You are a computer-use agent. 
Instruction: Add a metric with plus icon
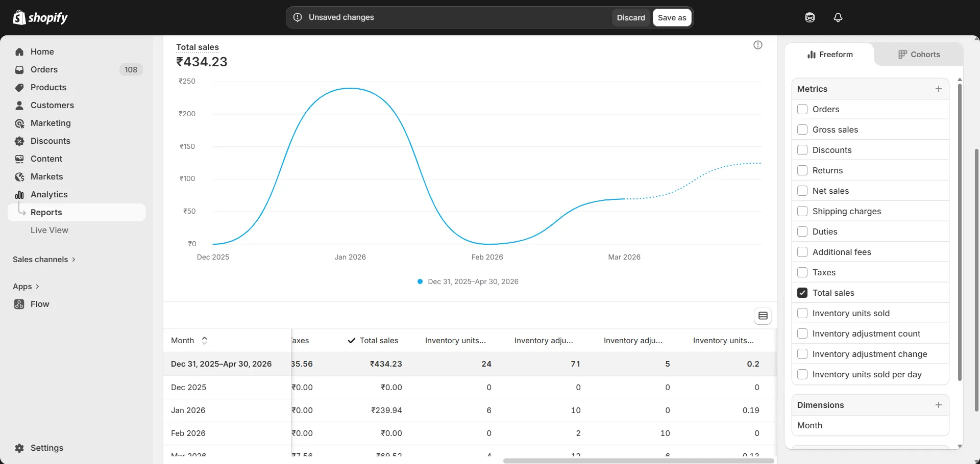tap(939, 89)
